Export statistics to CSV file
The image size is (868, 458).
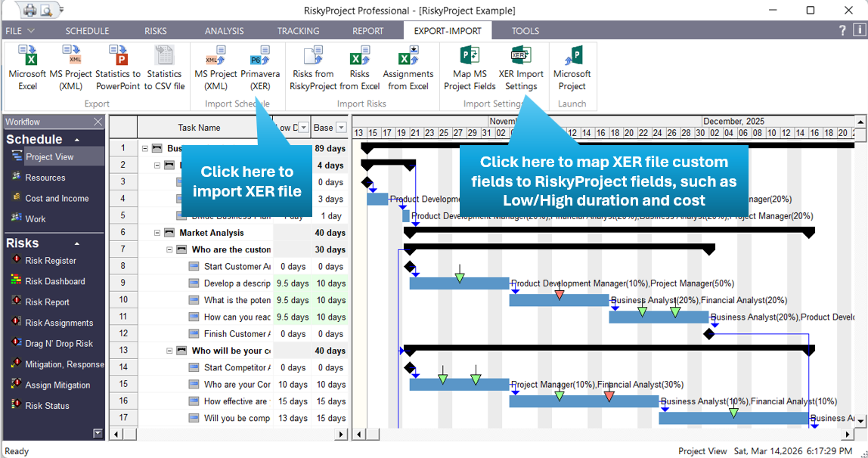pyautogui.click(x=164, y=68)
